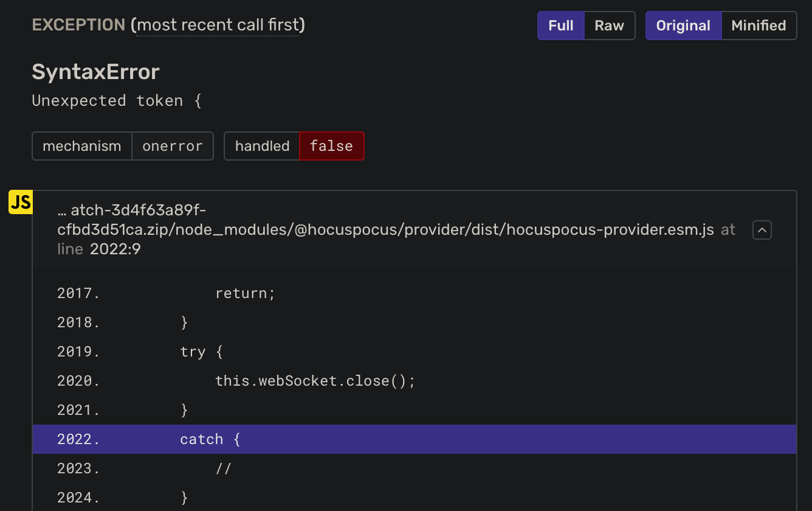Click line number 2017 in source context

(77, 293)
